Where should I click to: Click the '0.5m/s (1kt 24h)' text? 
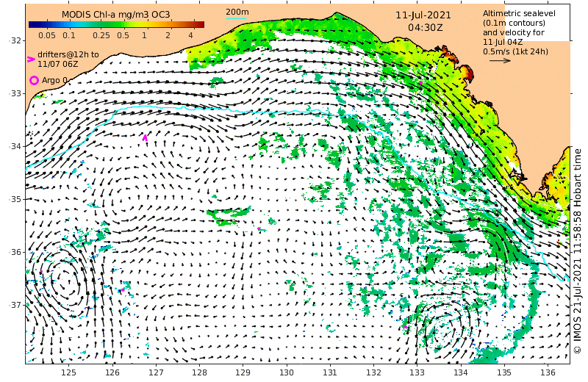pyautogui.click(x=515, y=51)
